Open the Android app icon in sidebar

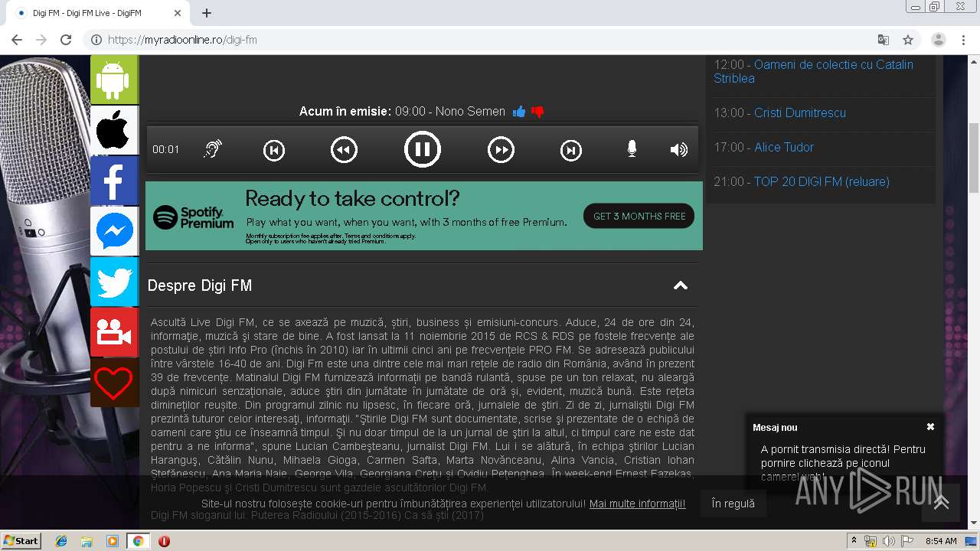[x=114, y=80]
